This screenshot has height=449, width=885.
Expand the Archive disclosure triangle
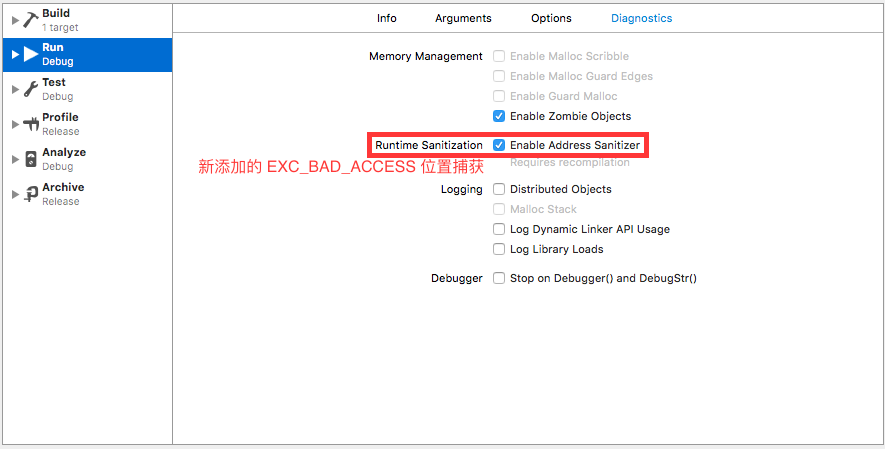pos(15,194)
